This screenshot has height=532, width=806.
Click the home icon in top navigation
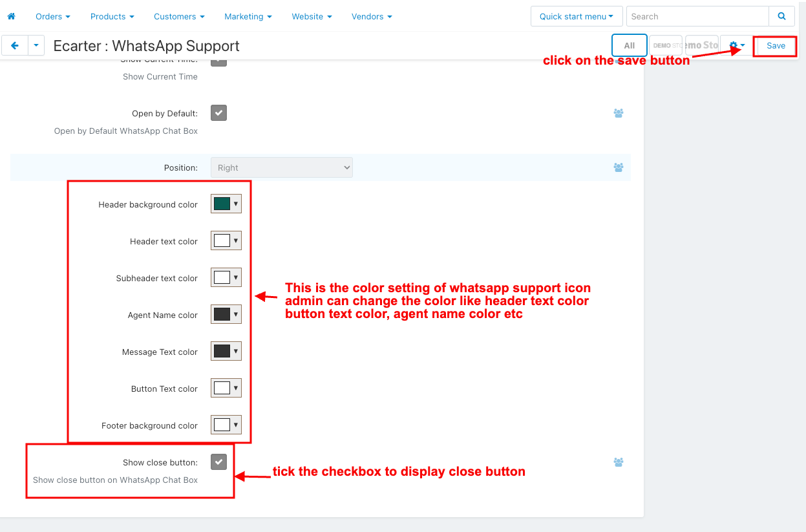point(11,16)
